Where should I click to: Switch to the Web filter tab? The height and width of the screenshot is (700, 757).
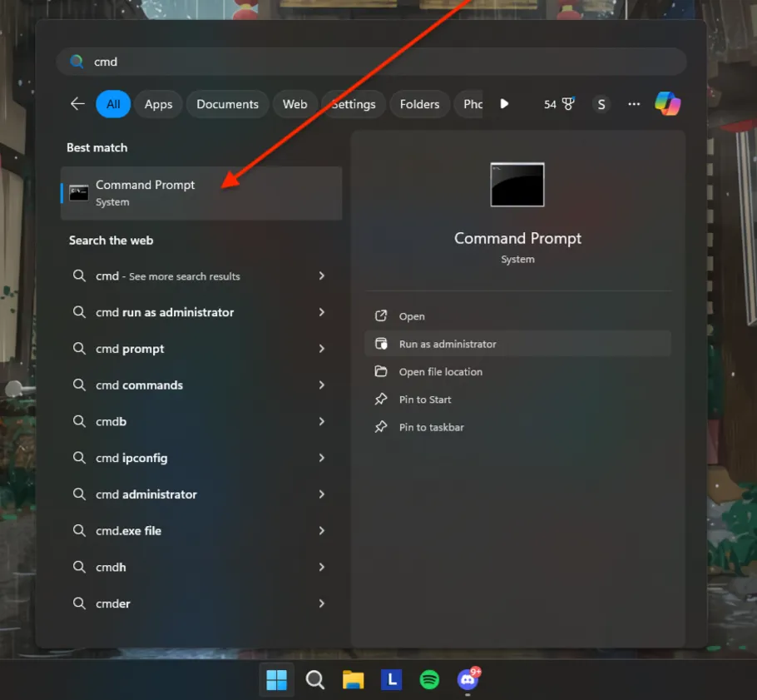[295, 104]
